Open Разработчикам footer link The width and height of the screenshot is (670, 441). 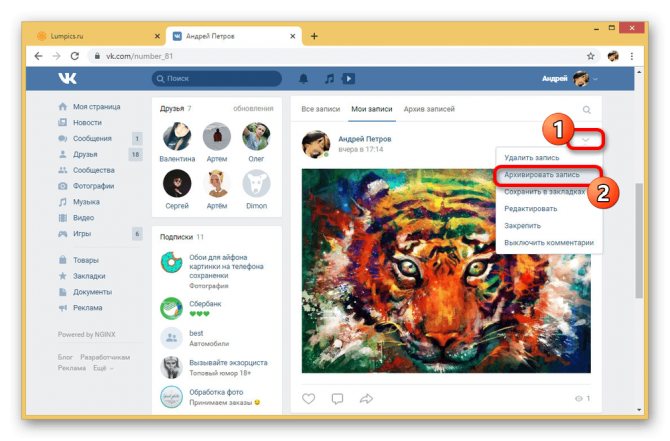point(105,357)
